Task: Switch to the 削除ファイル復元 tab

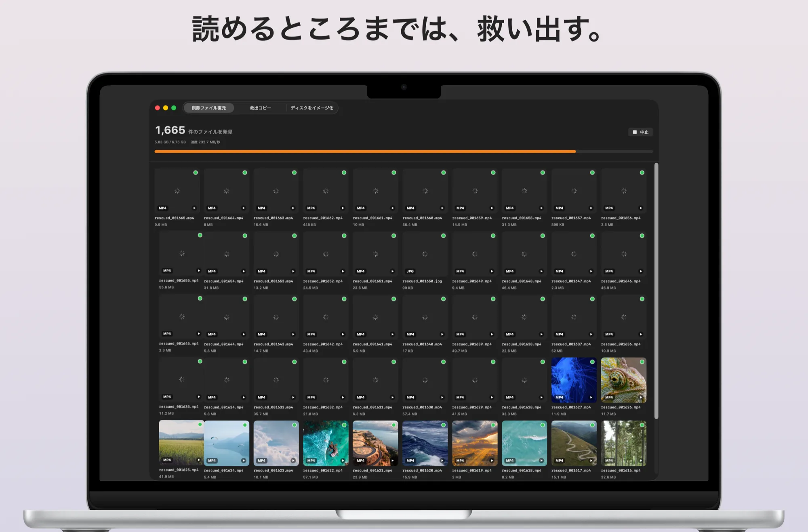Action: coord(209,108)
